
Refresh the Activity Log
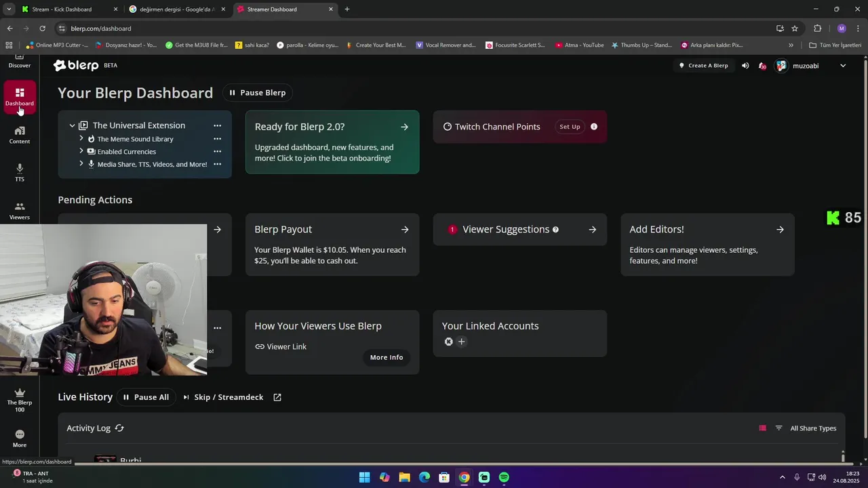(x=119, y=428)
